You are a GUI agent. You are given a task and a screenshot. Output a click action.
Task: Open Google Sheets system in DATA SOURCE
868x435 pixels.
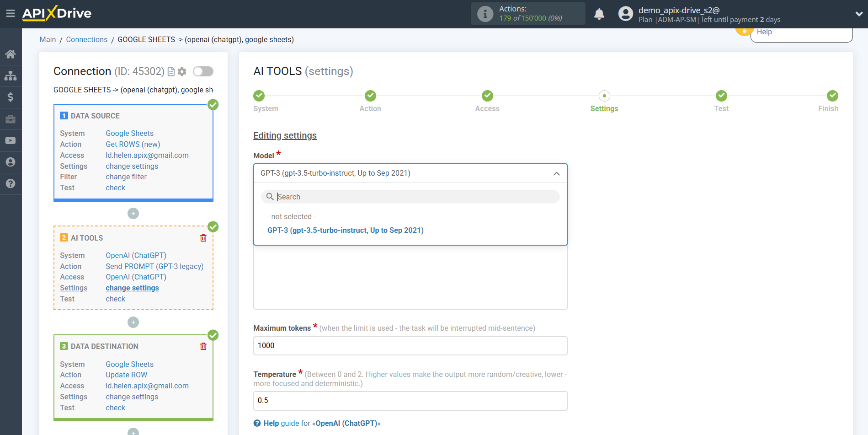[x=129, y=133]
